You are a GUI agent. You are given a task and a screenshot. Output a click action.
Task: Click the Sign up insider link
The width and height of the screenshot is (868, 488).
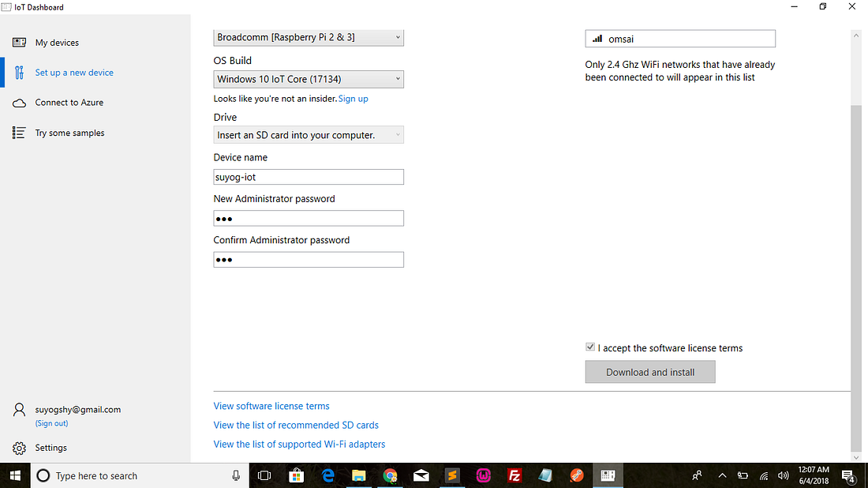tap(353, 98)
